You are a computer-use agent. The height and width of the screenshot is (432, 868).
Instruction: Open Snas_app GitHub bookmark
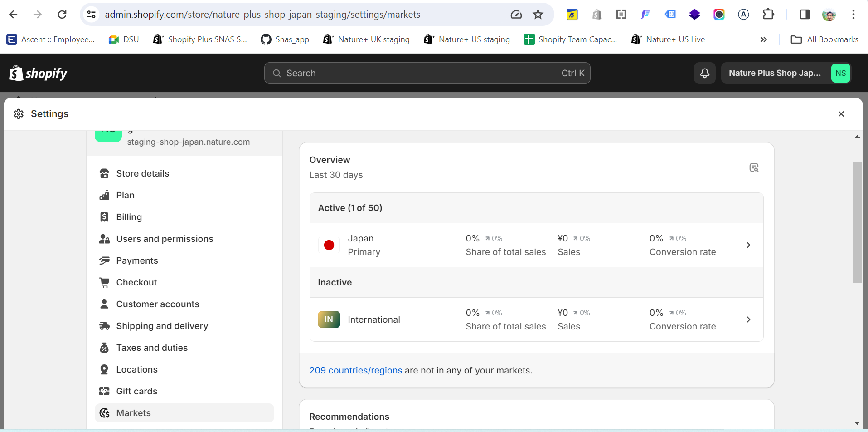tap(285, 39)
